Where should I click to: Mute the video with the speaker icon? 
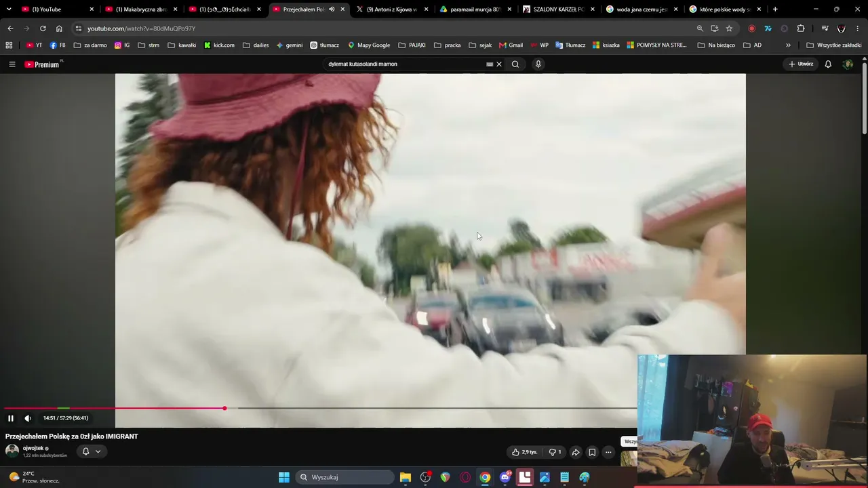click(x=28, y=418)
